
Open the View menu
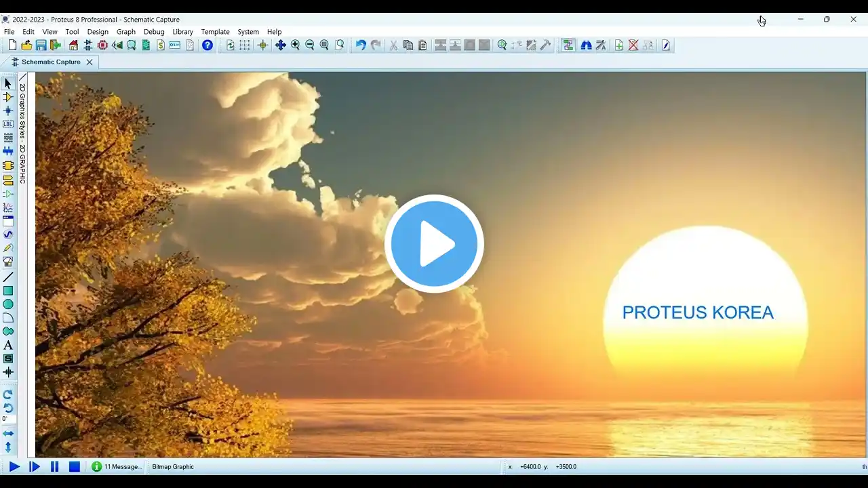point(50,32)
